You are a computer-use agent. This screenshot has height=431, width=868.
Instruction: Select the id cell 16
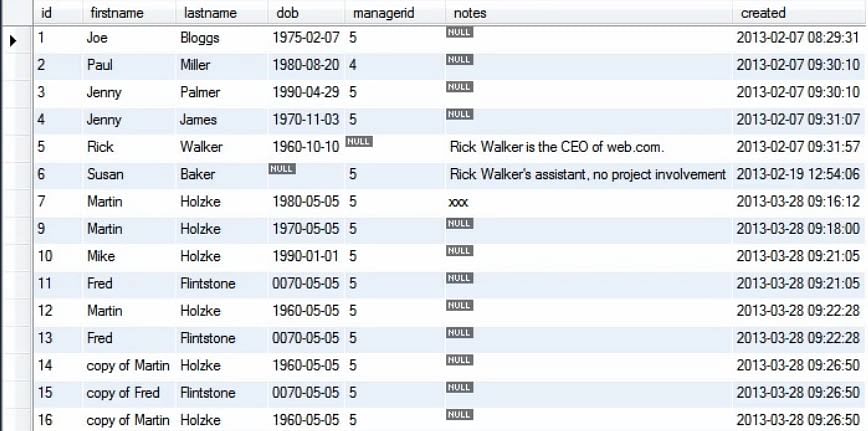click(x=44, y=420)
